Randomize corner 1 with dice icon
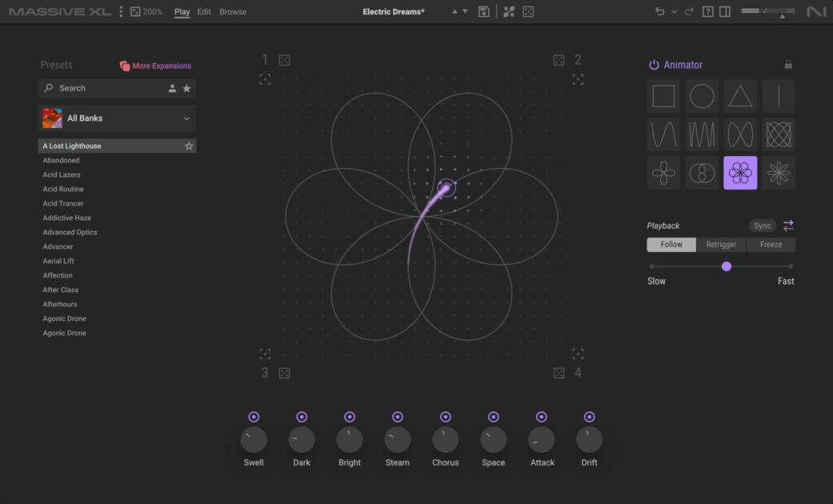This screenshot has height=504, width=833. point(284,60)
